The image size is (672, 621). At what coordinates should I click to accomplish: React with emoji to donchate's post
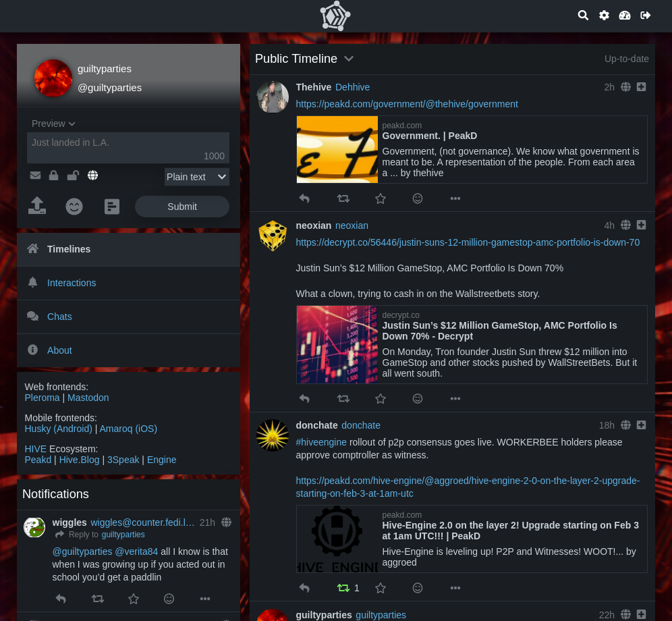tap(418, 588)
